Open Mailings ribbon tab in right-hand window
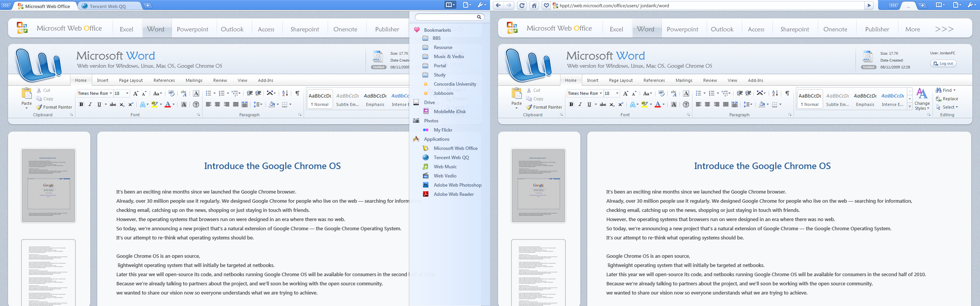 pyautogui.click(x=684, y=80)
